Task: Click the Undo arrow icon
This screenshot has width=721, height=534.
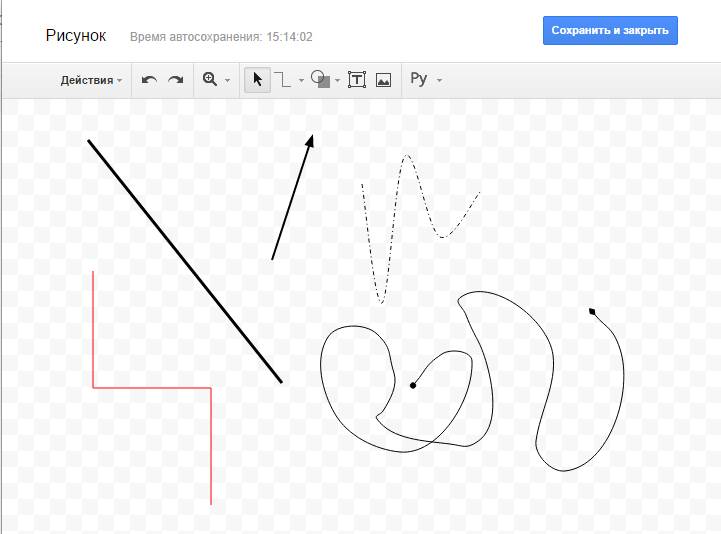Action: click(149, 80)
